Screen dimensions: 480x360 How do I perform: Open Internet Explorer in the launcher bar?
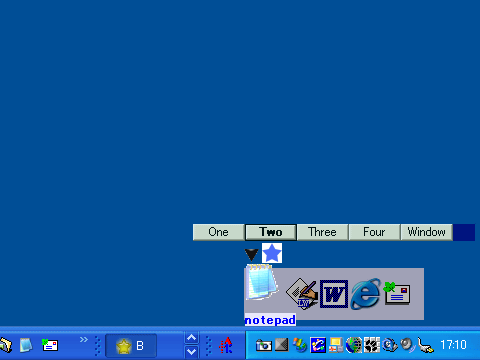[366, 293]
